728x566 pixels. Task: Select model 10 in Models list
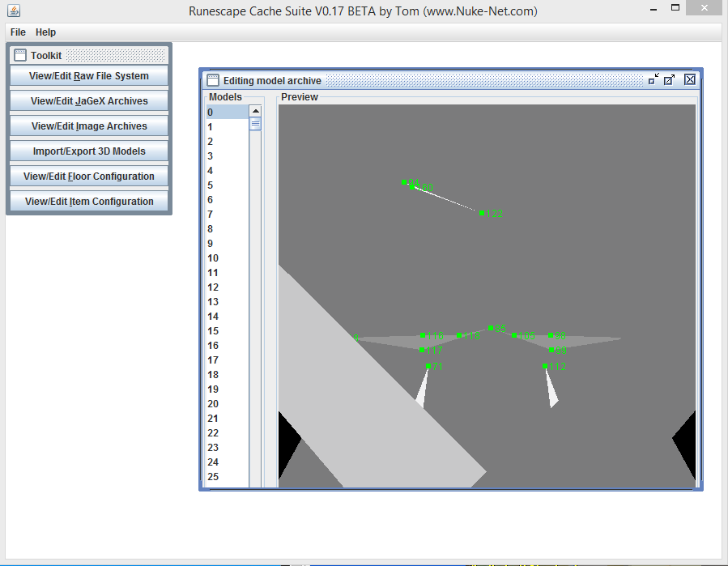point(228,257)
